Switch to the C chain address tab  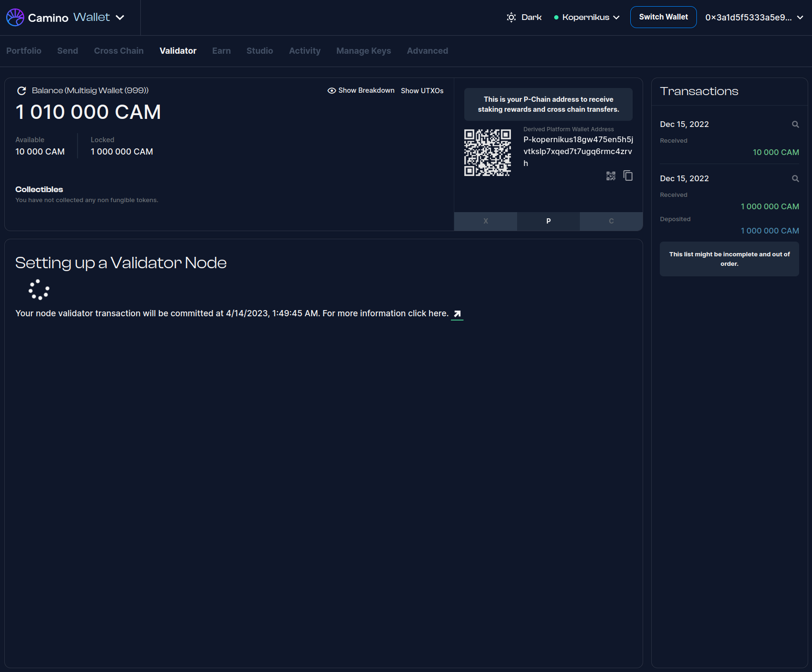[611, 221]
